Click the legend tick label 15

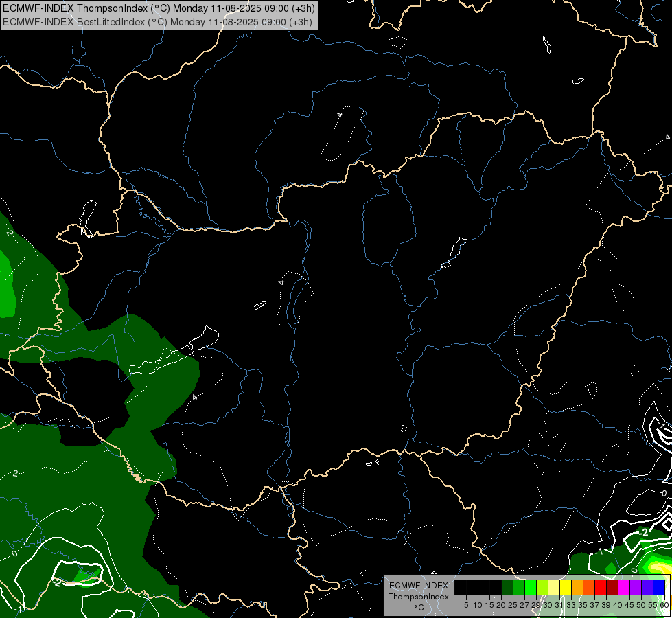point(489,605)
